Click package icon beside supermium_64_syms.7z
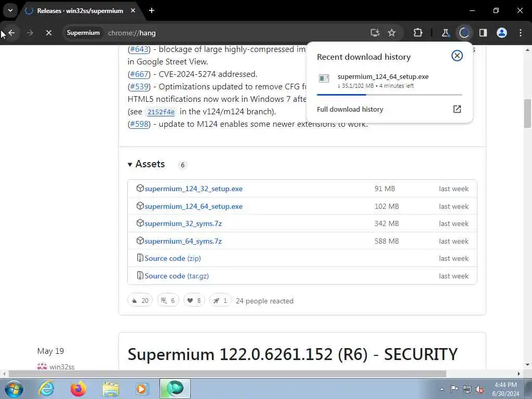 click(x=140, y=241)
